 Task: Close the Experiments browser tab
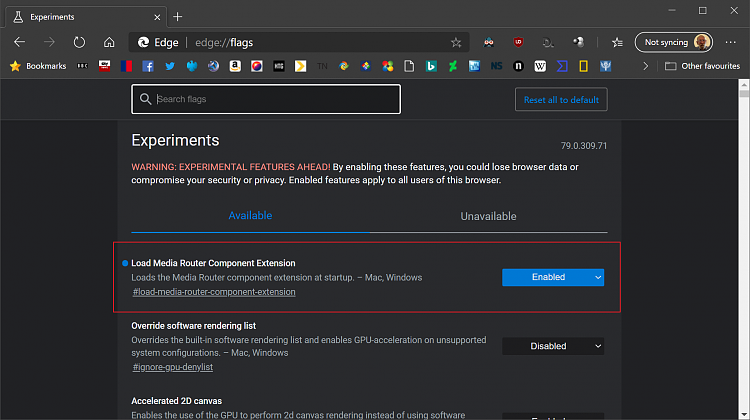pos(157,17)
